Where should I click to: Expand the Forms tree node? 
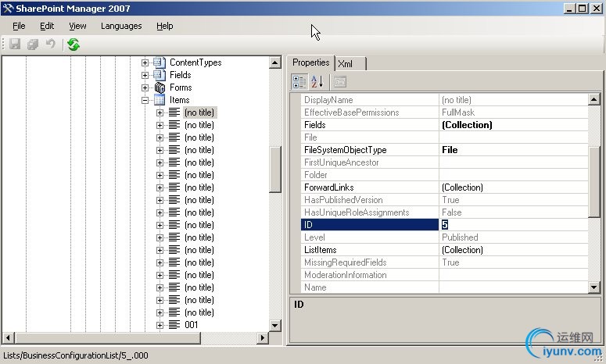tap(145, 87)
